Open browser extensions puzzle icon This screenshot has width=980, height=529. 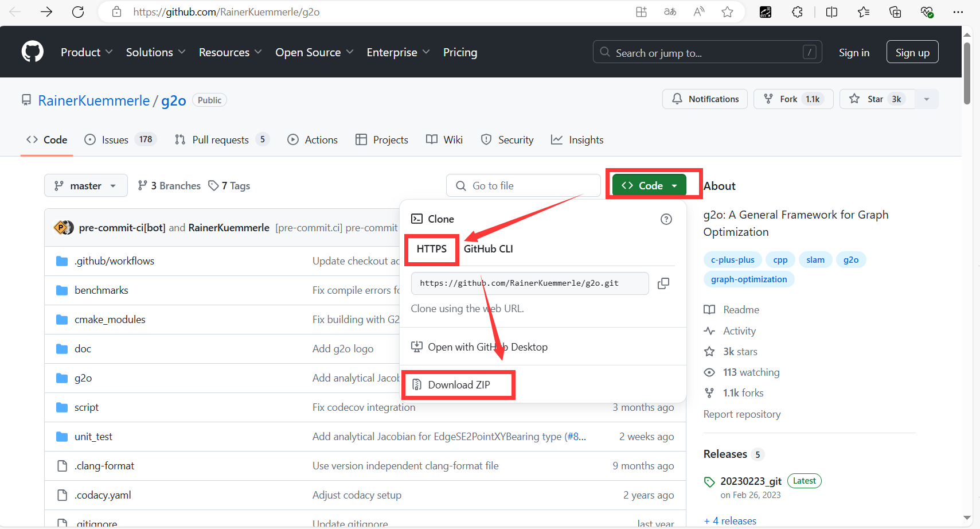pyautogui.click(x=797, y=11)
